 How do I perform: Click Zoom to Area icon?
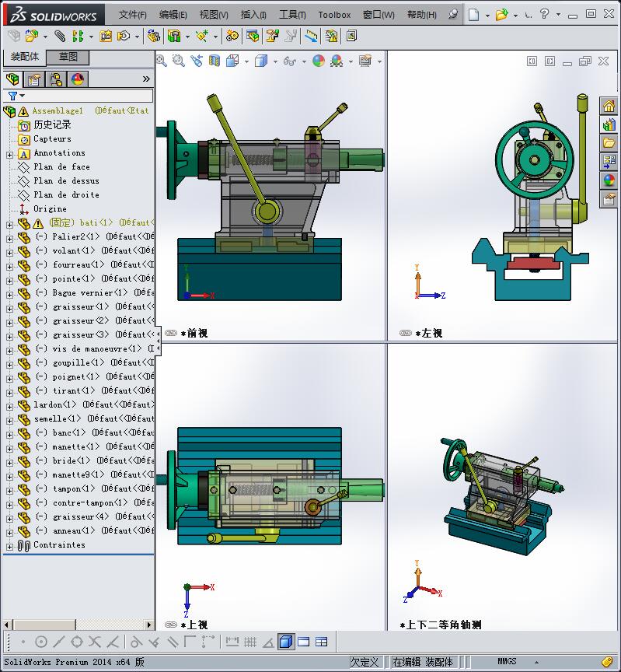click(x=178, y=61)
